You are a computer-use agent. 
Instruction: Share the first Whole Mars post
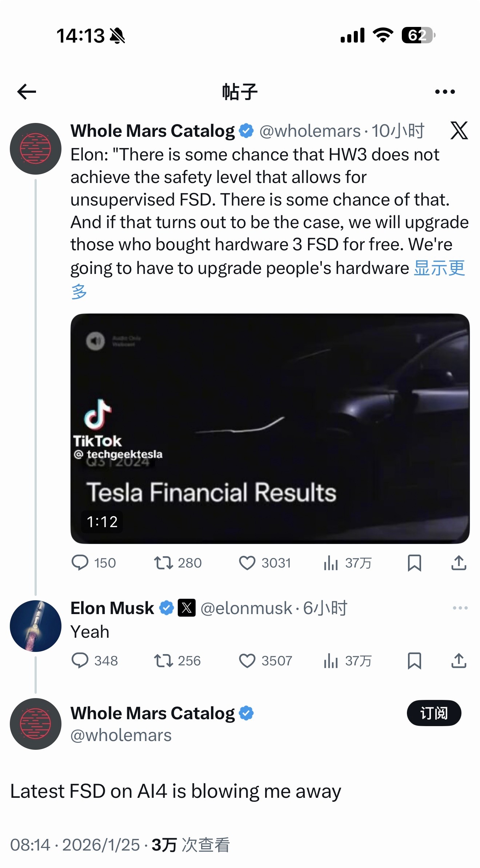point(459,563)
